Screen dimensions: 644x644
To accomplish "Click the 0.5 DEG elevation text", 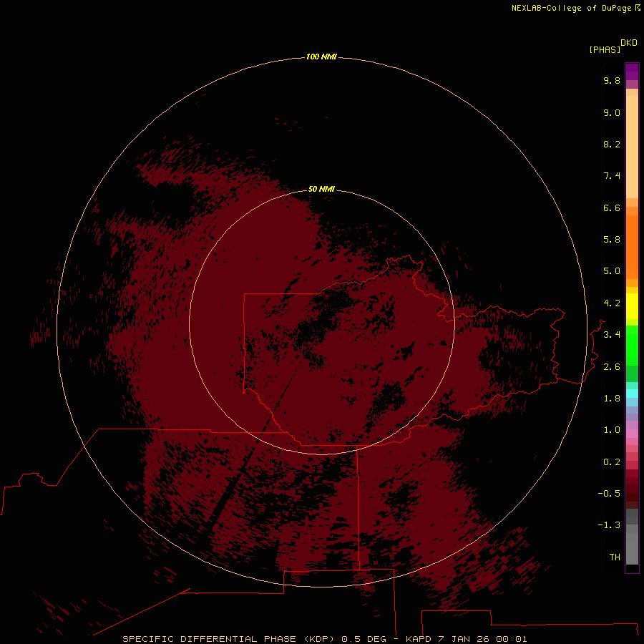I will [364, 639].
